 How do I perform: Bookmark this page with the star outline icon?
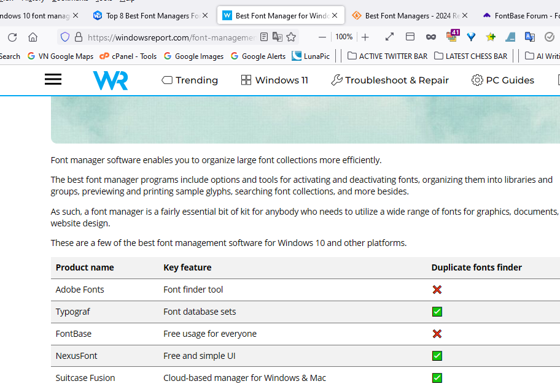click(291, 37)
